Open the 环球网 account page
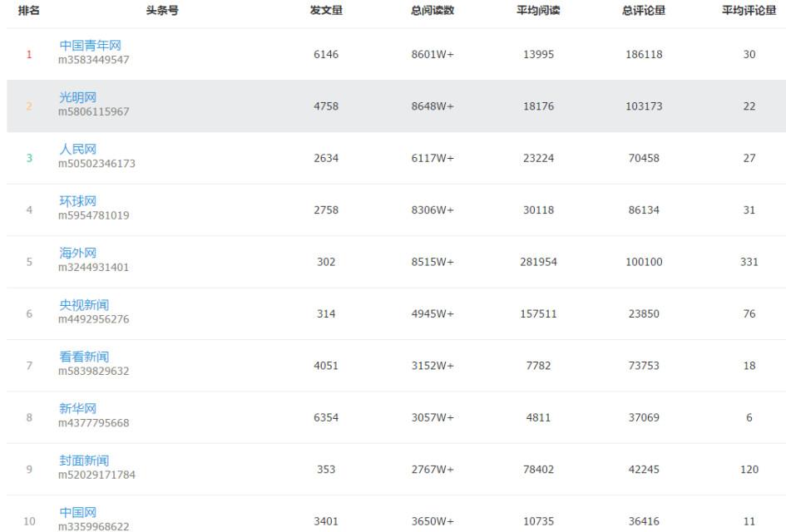The image size is (786, 532). point(77,201)
